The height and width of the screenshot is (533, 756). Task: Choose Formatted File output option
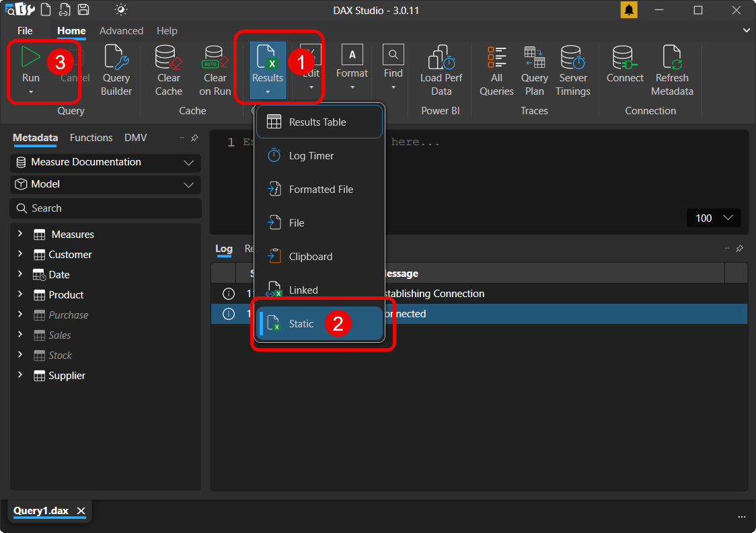(319, 190)
